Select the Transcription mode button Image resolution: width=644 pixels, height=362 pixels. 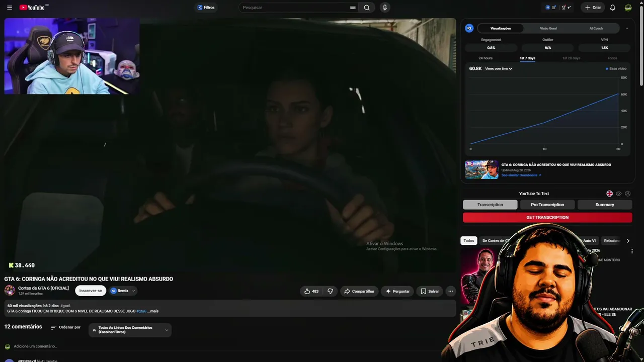(490, 205)
